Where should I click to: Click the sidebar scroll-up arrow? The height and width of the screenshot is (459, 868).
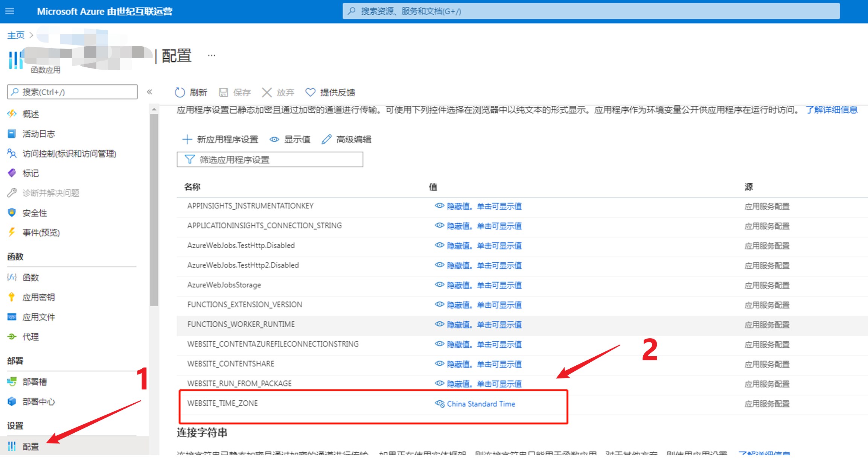click(x=154, y=109)
